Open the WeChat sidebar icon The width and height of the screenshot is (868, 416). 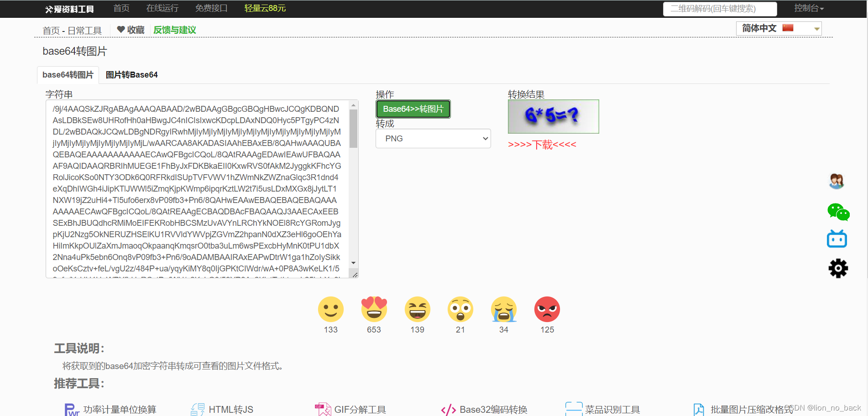click(x=838, y=212)
